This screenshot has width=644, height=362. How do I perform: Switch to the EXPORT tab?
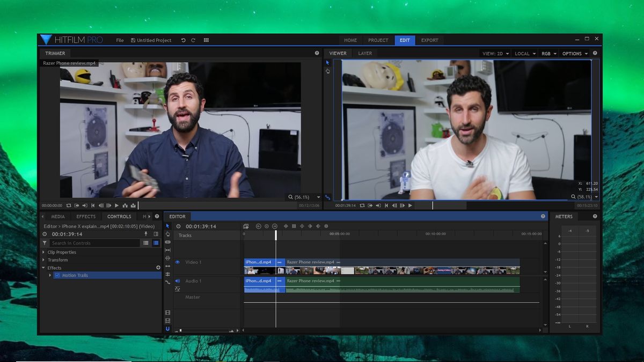429,40
